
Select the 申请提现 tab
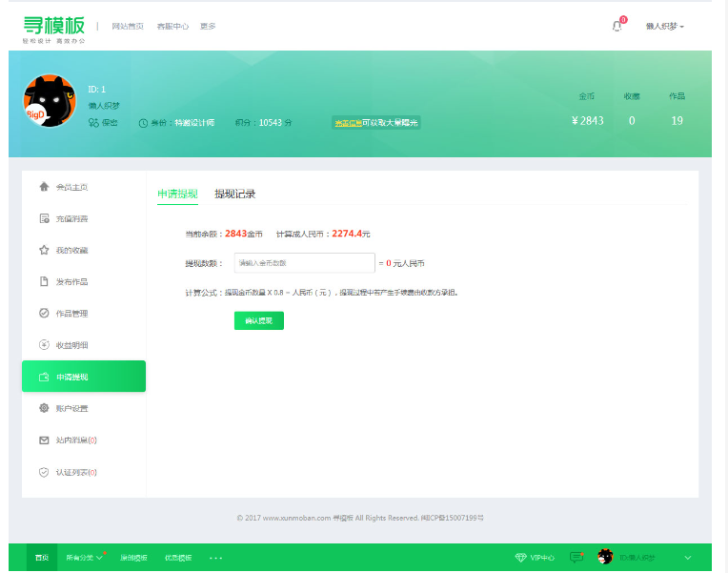(177, 194)
